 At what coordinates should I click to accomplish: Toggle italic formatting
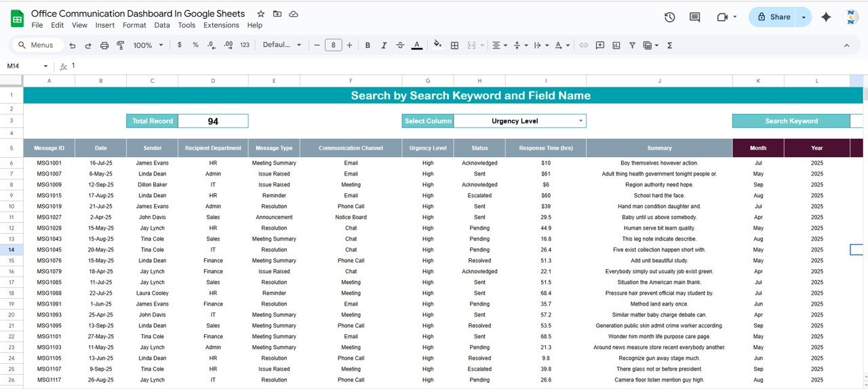[x=384, y=45]
